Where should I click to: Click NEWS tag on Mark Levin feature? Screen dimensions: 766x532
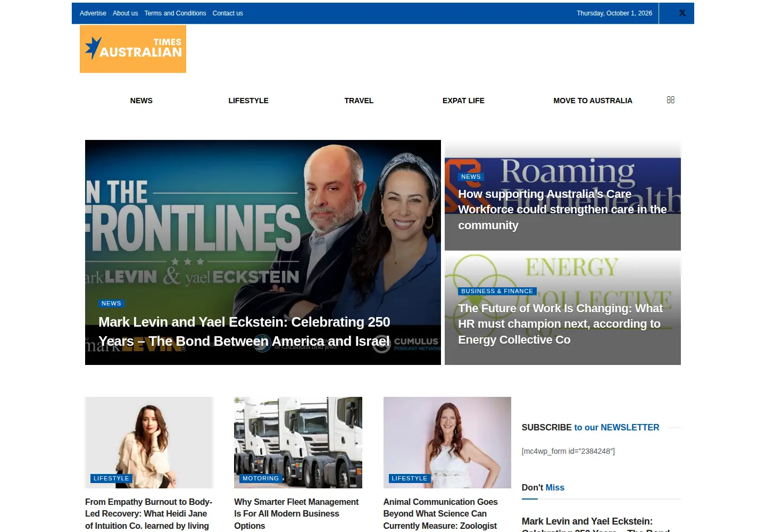pyautogui.click(x=111, y=303)
